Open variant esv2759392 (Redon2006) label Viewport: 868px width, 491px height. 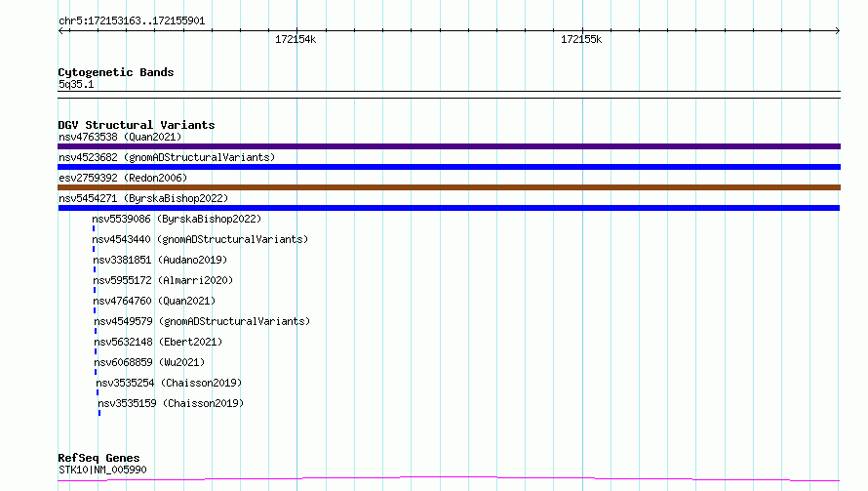click(x=123, y=178)
